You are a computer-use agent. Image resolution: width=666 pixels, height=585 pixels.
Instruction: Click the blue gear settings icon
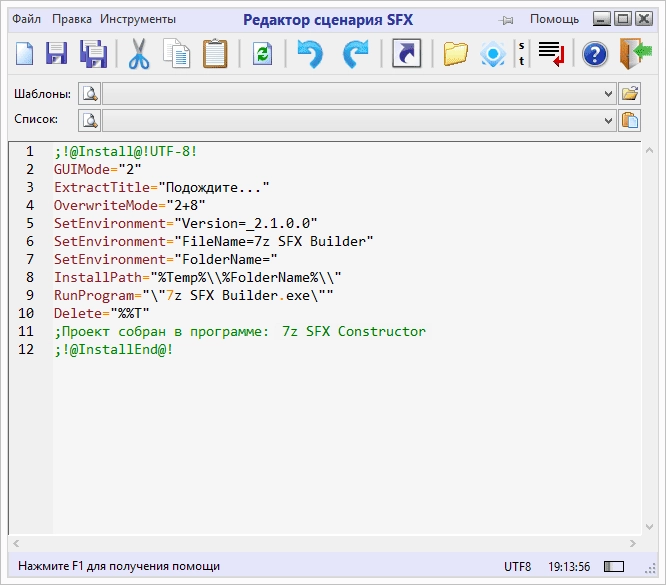[493, 54]
